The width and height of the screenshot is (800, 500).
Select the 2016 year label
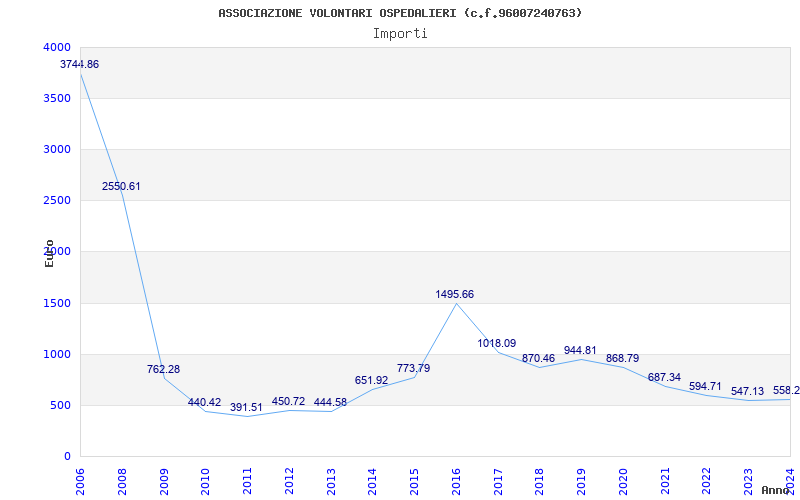pos(456,481)
